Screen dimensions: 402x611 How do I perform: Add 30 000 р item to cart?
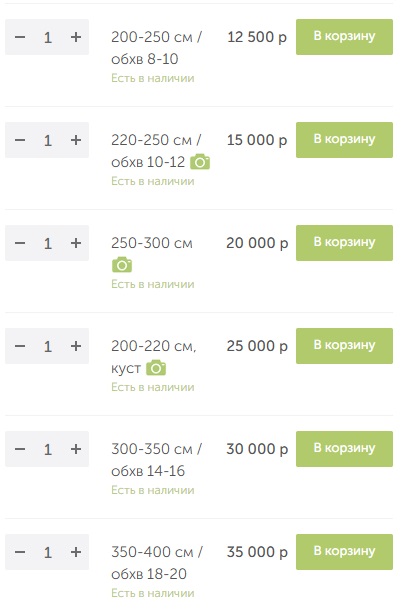(x=344, y=449)
